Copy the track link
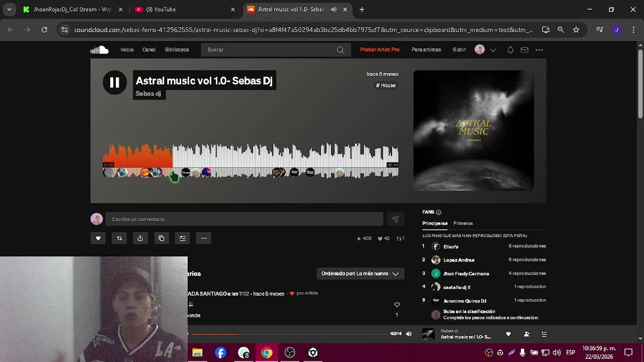Viewport: 644px width, 362px height. pyautogui.click(x=162, y=238)
